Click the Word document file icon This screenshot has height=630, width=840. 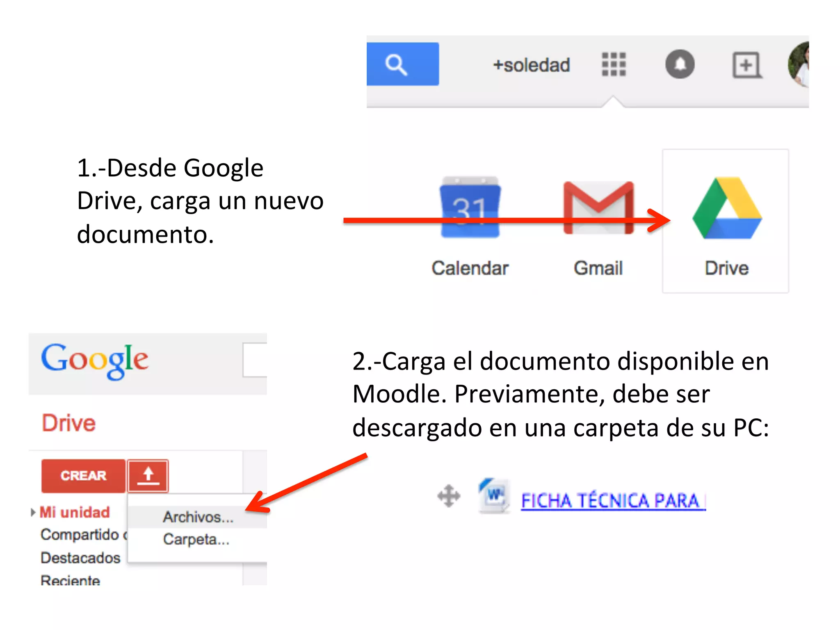point(494,496)
